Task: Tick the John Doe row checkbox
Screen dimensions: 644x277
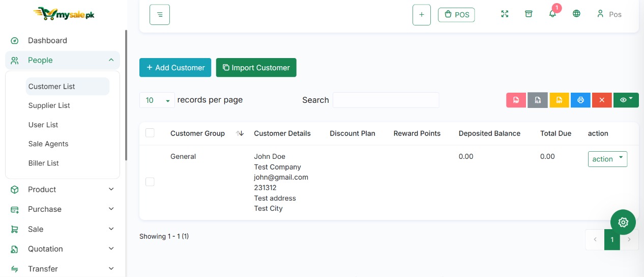Action: pos(150,182)
